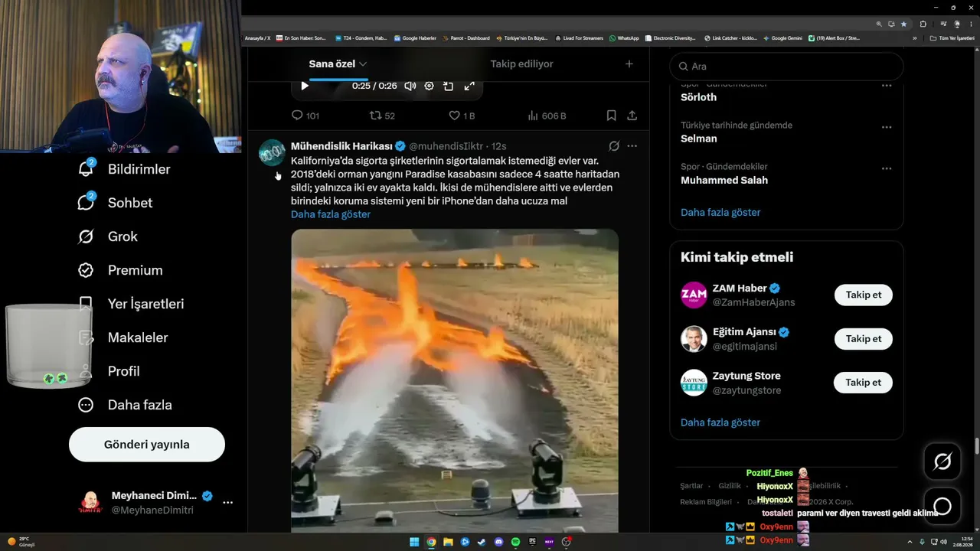This screenshot has width=980, height=551.
Task: Select the Sana özel tab
Action: click(x=332, y=64)
